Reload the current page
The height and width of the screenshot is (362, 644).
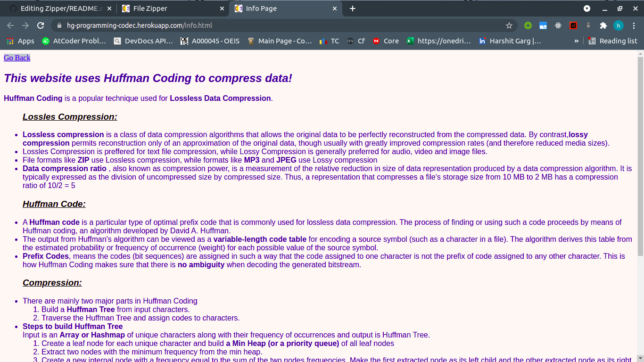[x=41, y=25]
